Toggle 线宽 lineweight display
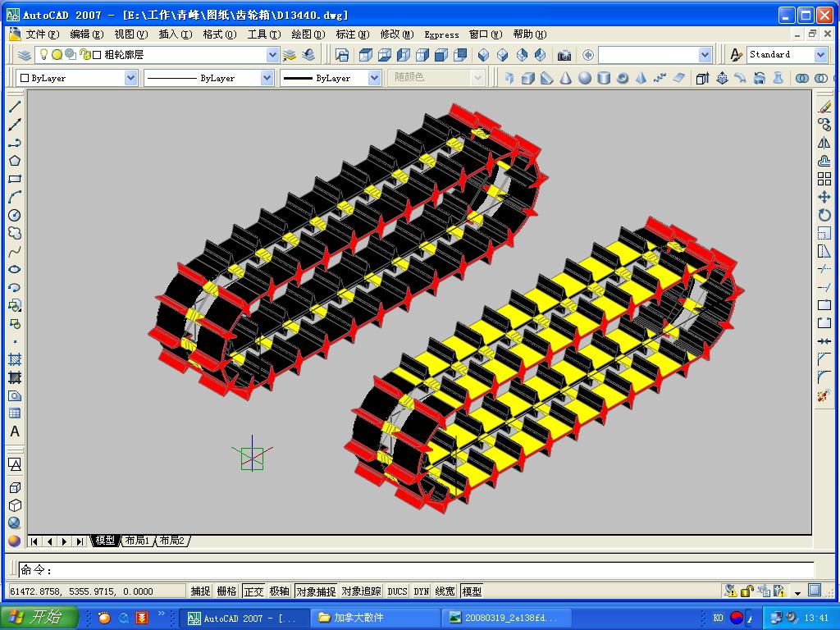This screenshot has height=630, width=840. click(445, 591)
